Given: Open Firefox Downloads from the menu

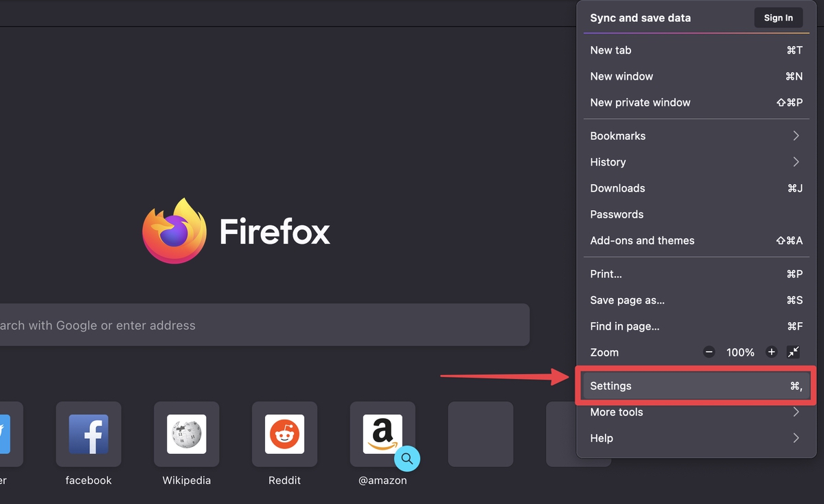Looking at the screenshot, I should pyautogui.click(x=617, y=188).
